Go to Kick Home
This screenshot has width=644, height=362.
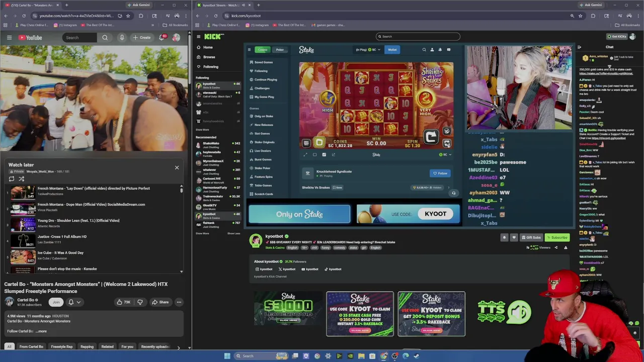204,47
